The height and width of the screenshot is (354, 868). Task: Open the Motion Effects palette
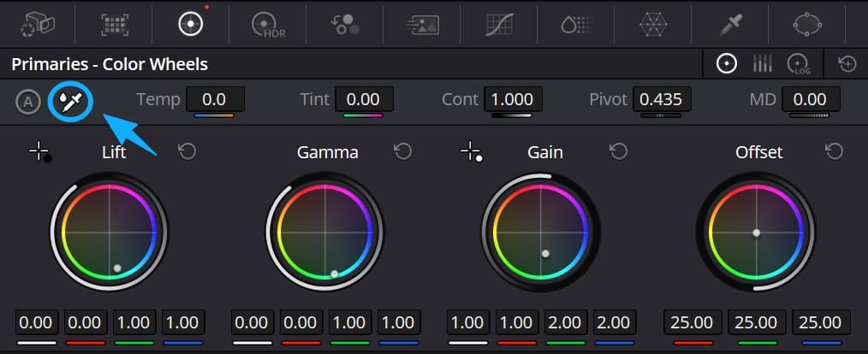point(422,25)
